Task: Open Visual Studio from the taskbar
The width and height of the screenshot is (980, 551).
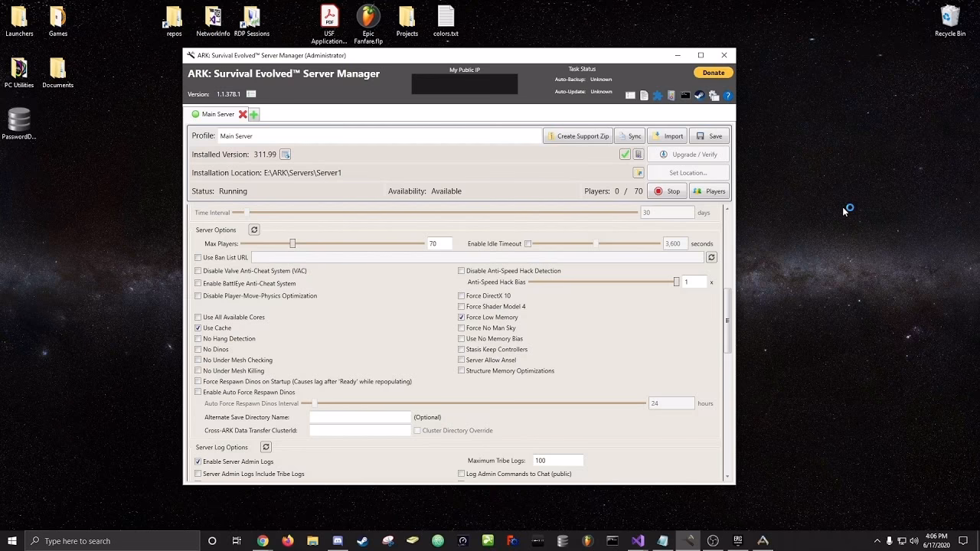Action: pos(638,541)
